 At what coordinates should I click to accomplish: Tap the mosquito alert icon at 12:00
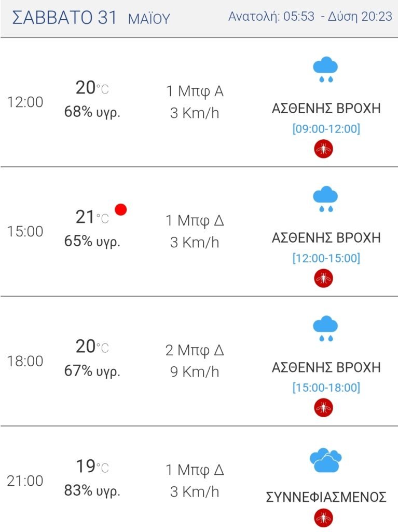tap(323, 149)
